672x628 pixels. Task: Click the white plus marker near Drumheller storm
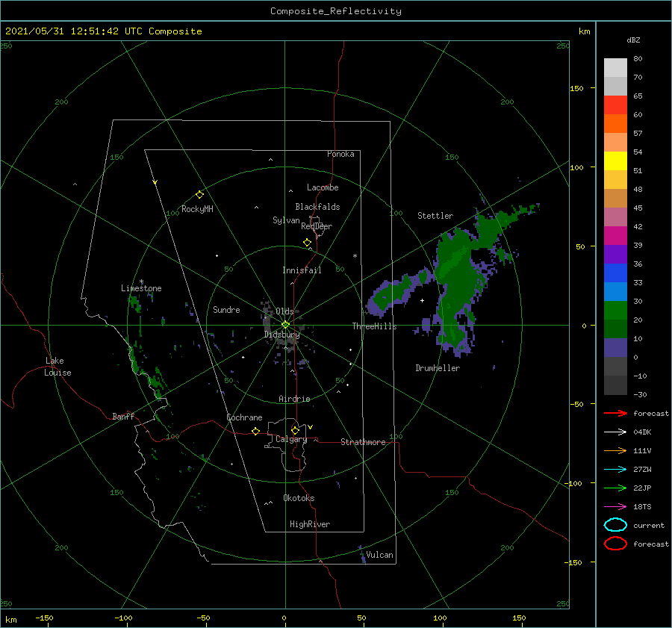pos(422,300)
